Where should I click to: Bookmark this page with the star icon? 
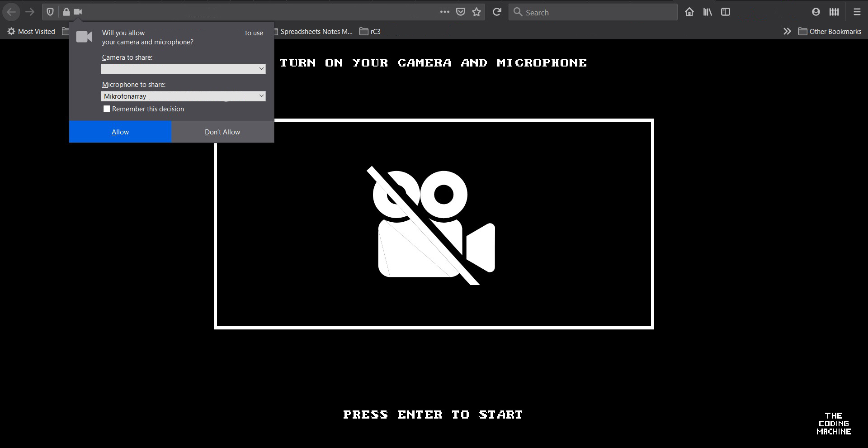[x=476, y=12]
